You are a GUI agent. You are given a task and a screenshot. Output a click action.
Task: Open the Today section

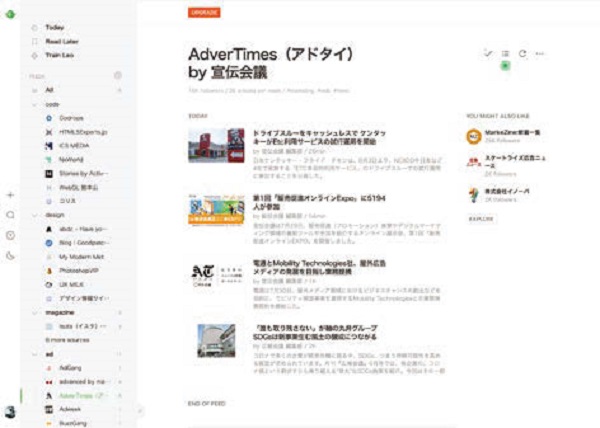(x=55, y=27)
